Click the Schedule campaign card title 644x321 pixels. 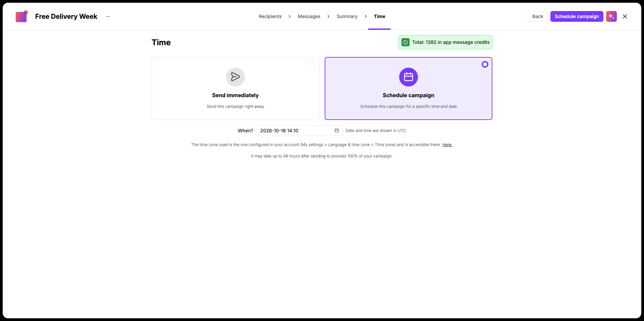(x=409, y=95)
